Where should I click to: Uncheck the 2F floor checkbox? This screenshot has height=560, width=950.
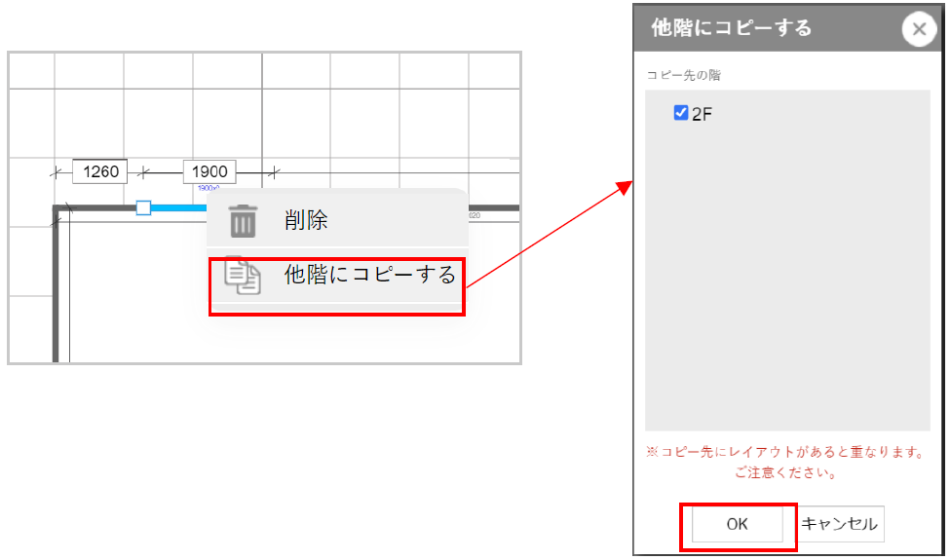[681, 113]
